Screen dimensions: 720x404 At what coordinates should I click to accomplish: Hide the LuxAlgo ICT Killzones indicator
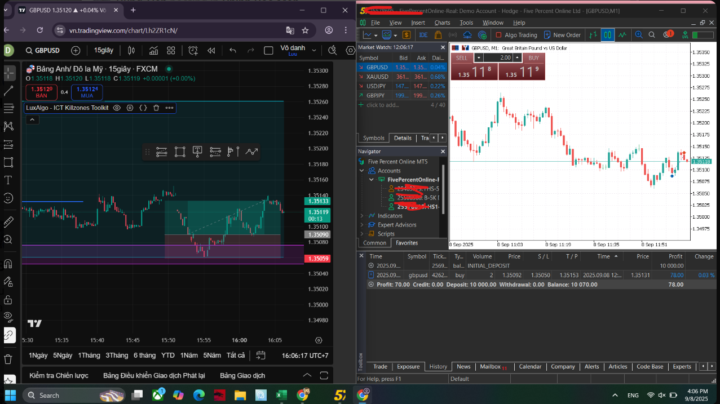coord(117,108)
